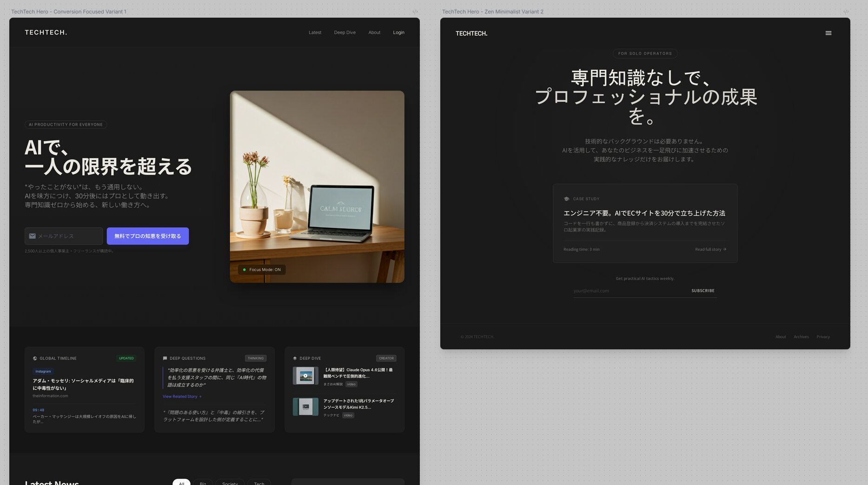This screenshot has height=485, width=868.
Task: Click the UPDATED badge
Action: 126,358
